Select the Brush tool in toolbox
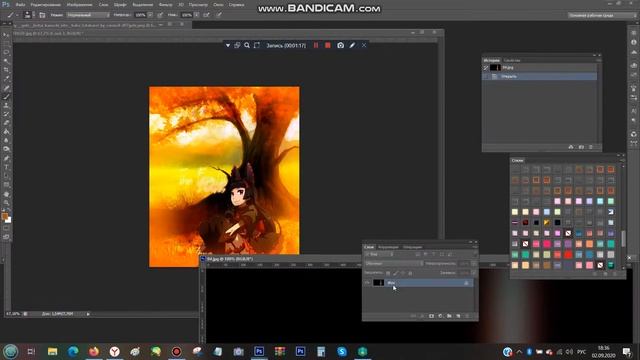 click(x=6, y=97)
